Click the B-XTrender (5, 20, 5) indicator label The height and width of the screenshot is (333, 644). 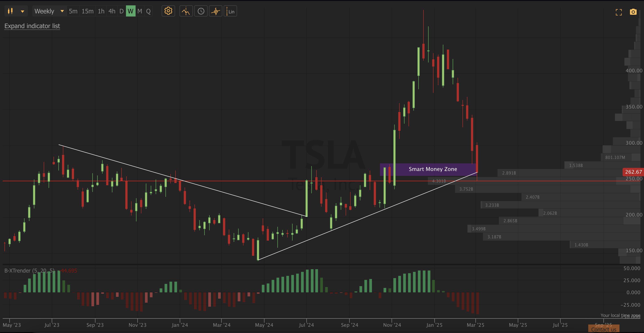(x=29, y=271)
